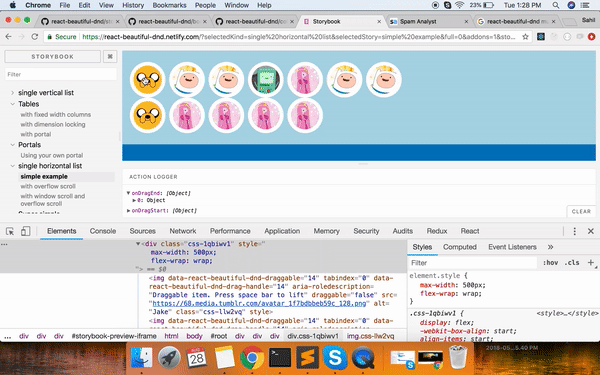The image size is (600, 375).
Task: Click the STORYBOOK title button
Action: 52,57
